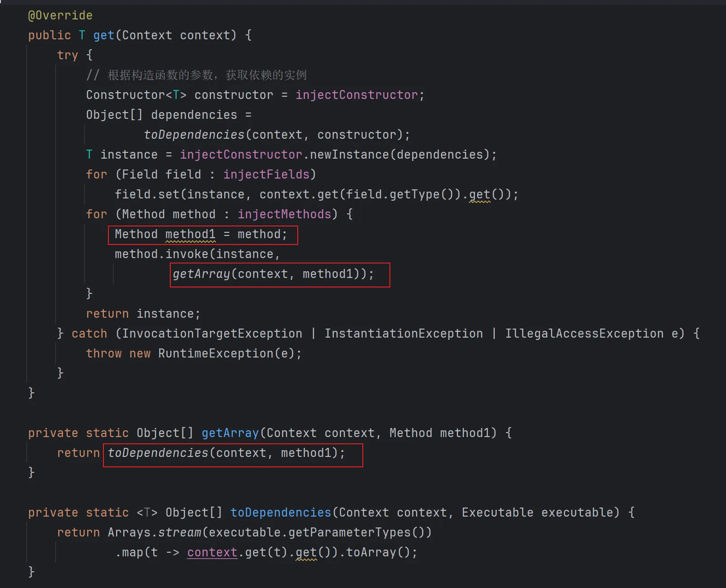Click the get method name in its declaration
726x588 pixels.
103,35
